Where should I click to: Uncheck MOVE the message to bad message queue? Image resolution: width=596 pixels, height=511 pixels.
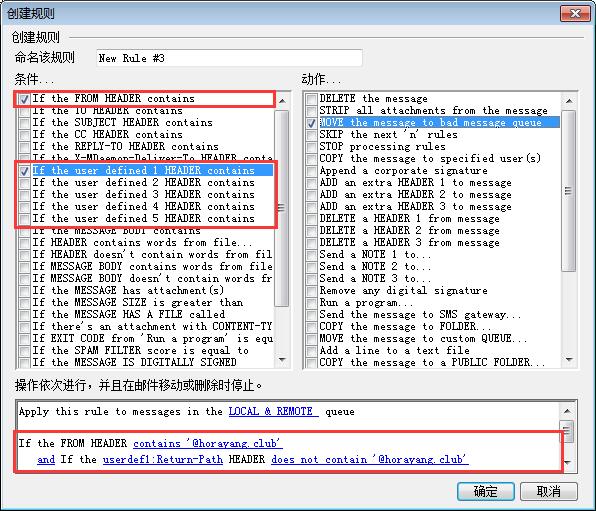(312, 123)
